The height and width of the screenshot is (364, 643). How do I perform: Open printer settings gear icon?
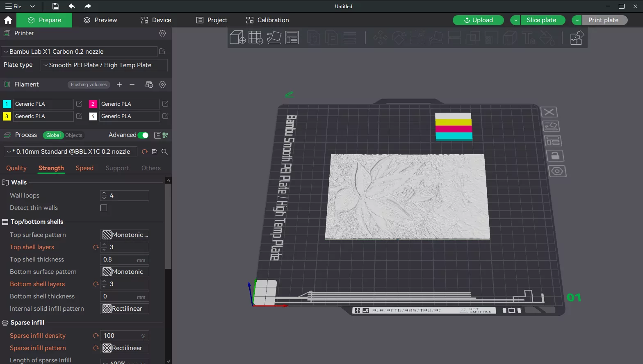coord(162,33)
